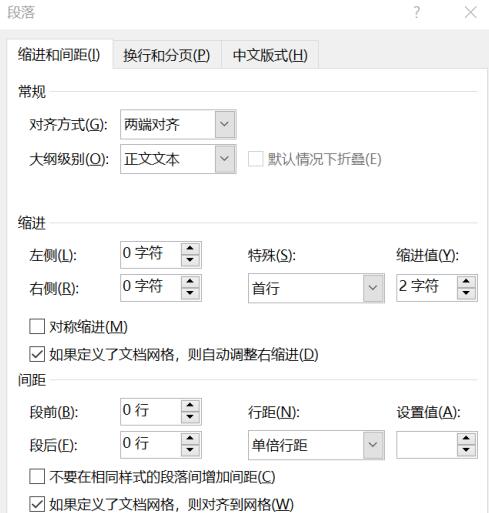Decrease 缩进值 with down arrow
The image size is (489, 513).
[x=466, y=294]
